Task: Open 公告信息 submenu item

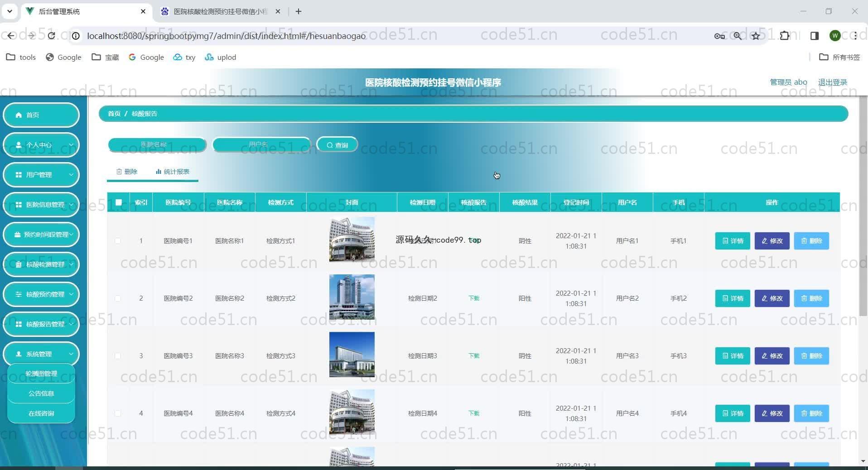Action: pos(41,393)
